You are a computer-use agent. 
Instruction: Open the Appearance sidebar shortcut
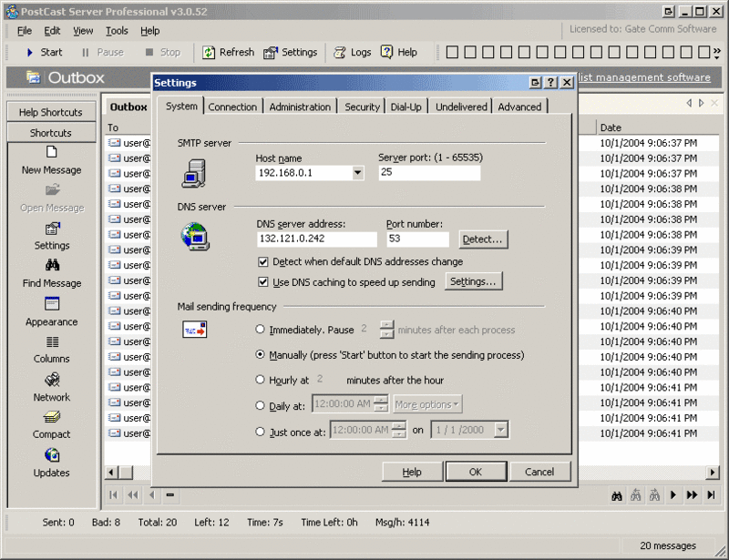point(52,312)
